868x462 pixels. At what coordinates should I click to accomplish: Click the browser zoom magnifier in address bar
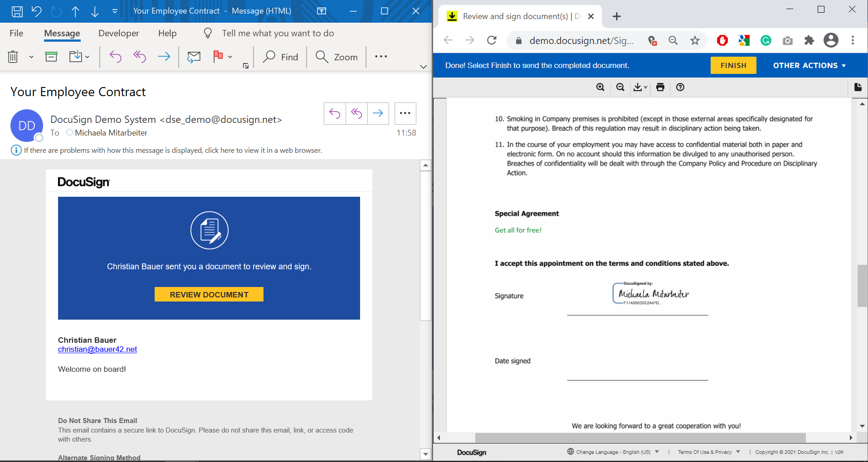[x=673, y=40]
